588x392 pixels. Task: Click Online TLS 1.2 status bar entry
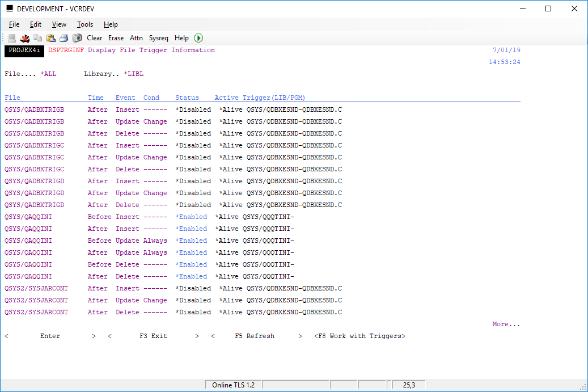coord(233,385)
